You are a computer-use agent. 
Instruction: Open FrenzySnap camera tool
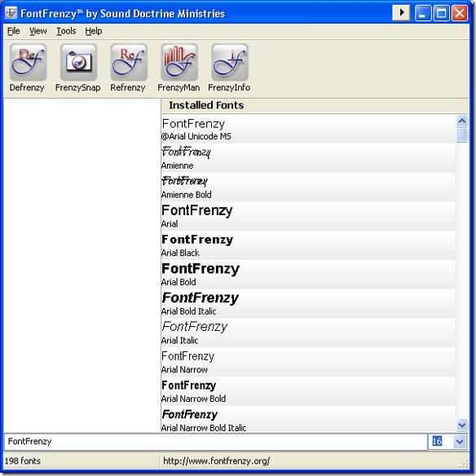point(78,68)
